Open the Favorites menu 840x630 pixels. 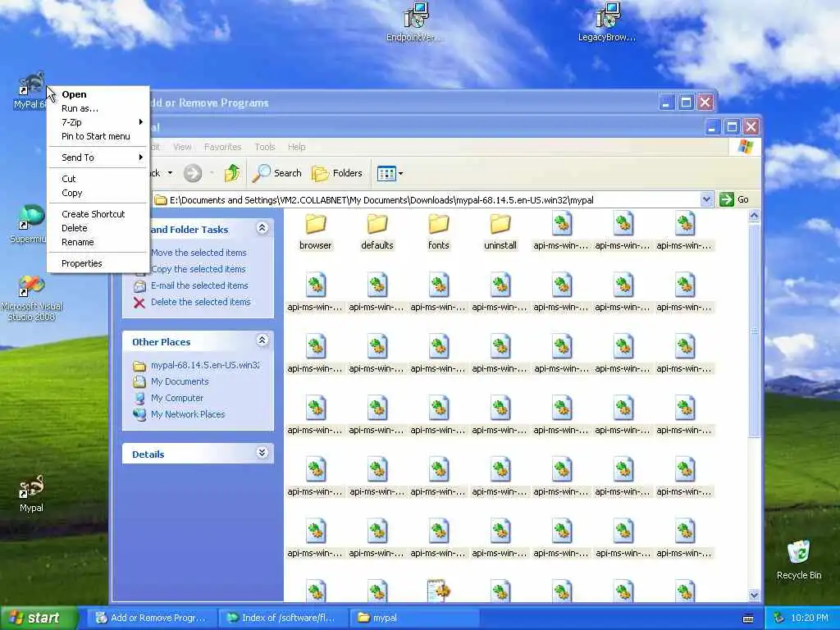click(x=222, y=147)
